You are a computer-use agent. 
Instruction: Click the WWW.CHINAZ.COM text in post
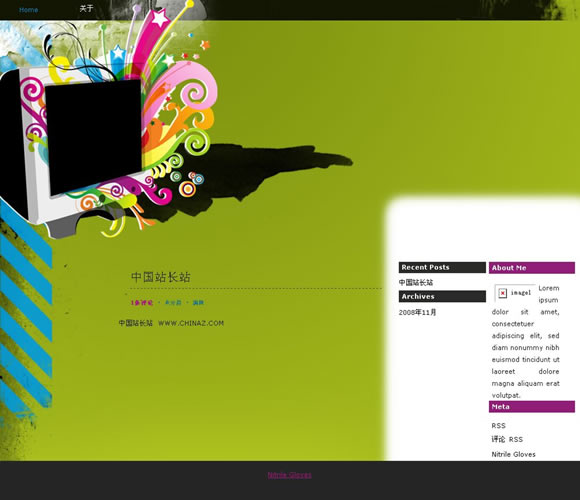(191, 323)
